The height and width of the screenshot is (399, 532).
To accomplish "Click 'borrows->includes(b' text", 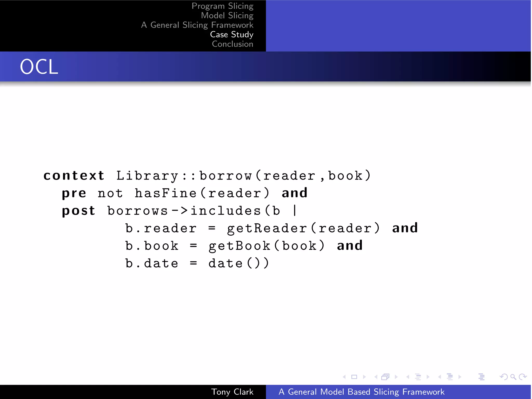I will coord(194,211).
